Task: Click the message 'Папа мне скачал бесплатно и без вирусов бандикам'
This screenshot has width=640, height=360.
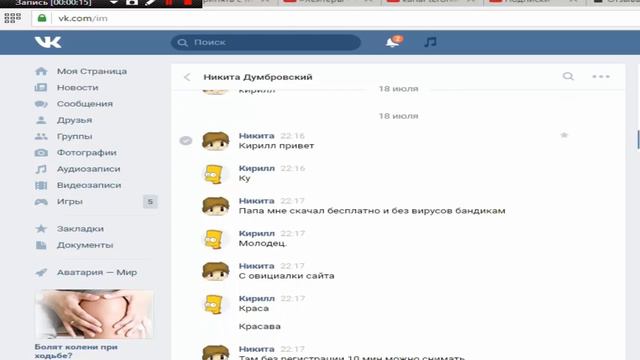Action: [372, 211]
